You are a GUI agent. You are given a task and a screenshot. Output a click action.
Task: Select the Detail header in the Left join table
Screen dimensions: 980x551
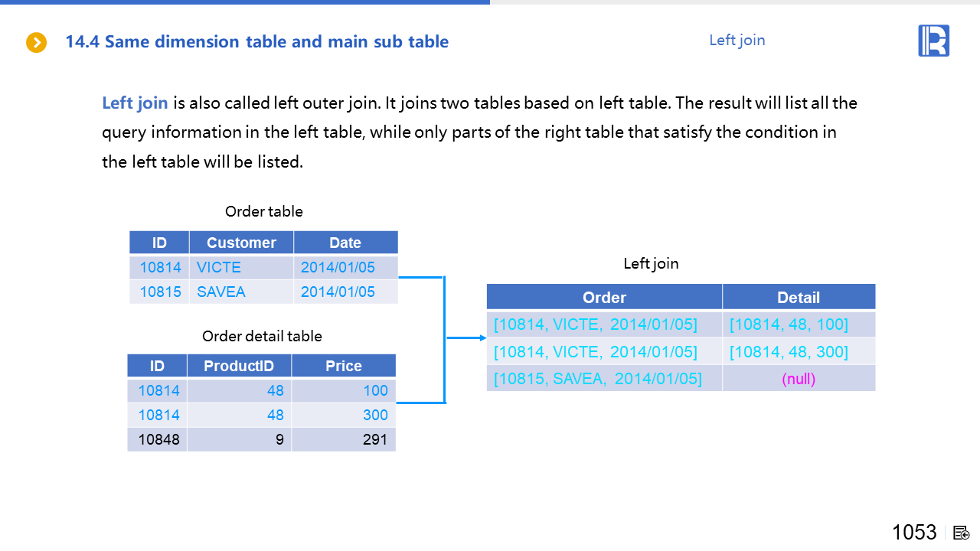(x=798, y=298)
